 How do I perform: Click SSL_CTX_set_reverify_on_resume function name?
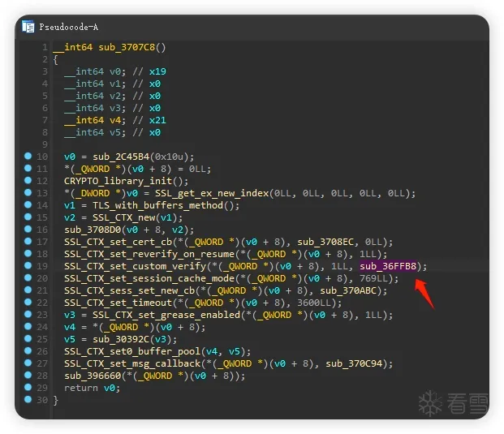149,254
